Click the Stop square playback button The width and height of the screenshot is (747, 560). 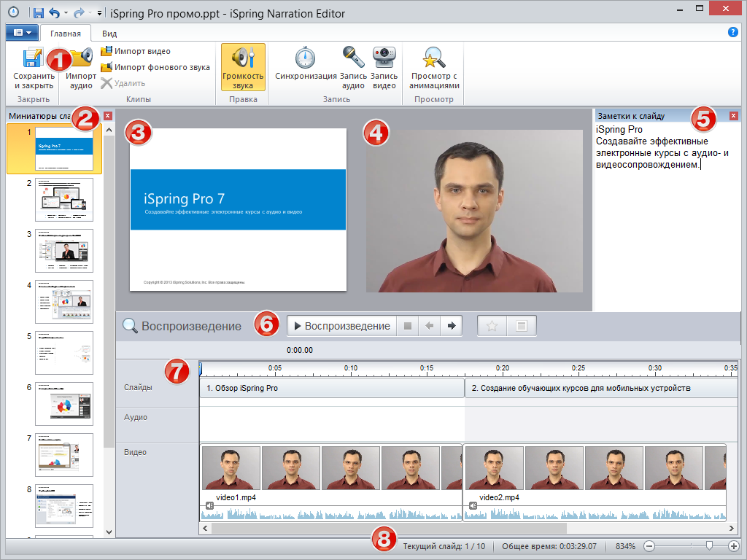[x=408, y=326]
